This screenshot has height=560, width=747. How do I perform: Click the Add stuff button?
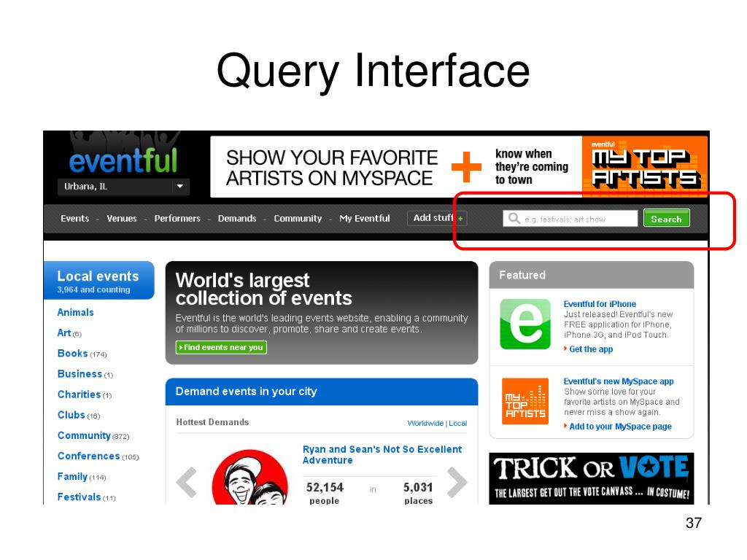coord(437,218)
